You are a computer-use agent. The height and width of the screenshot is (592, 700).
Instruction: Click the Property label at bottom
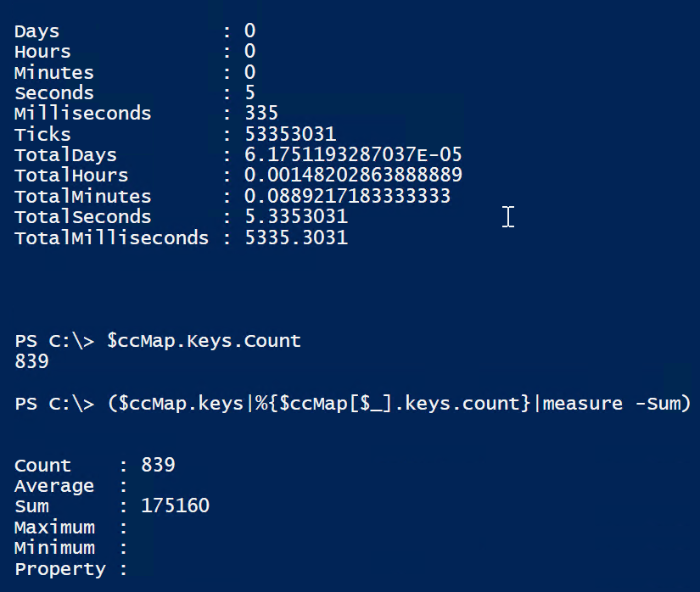(x=59, y=569)
